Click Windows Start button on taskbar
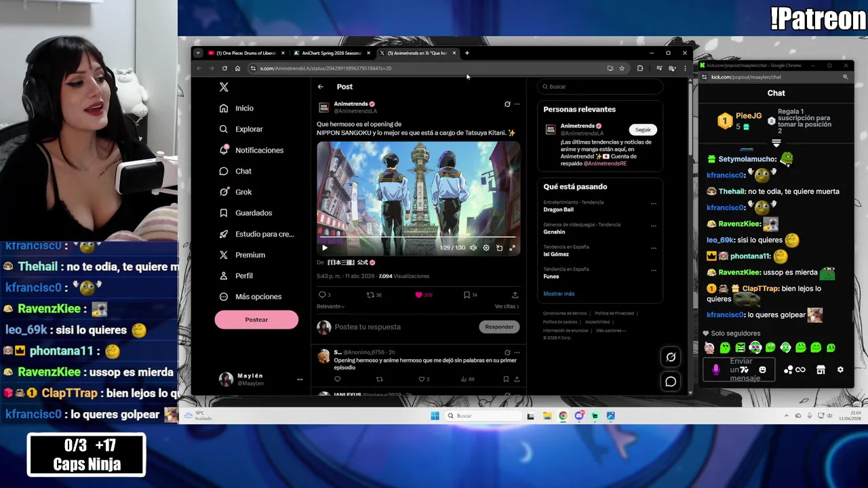868x488 pixels. point(435,416)
